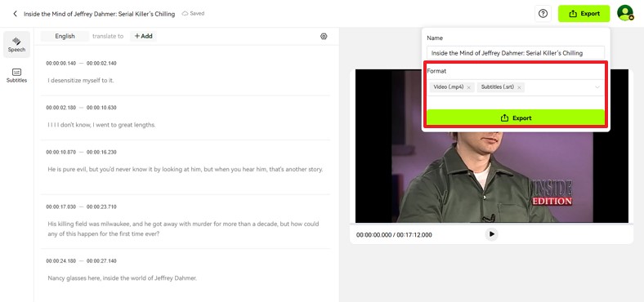Select line starting "He is pure evil"

coord(186,169)
